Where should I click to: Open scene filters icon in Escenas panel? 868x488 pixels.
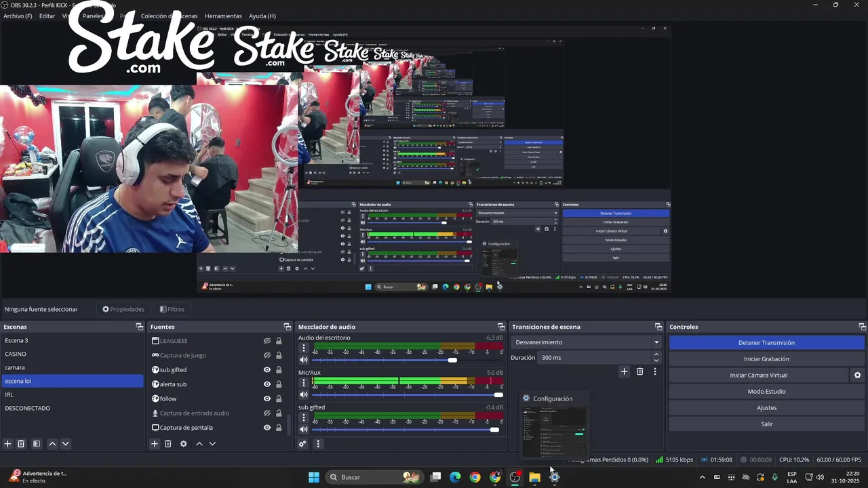(x=37, y=444)
